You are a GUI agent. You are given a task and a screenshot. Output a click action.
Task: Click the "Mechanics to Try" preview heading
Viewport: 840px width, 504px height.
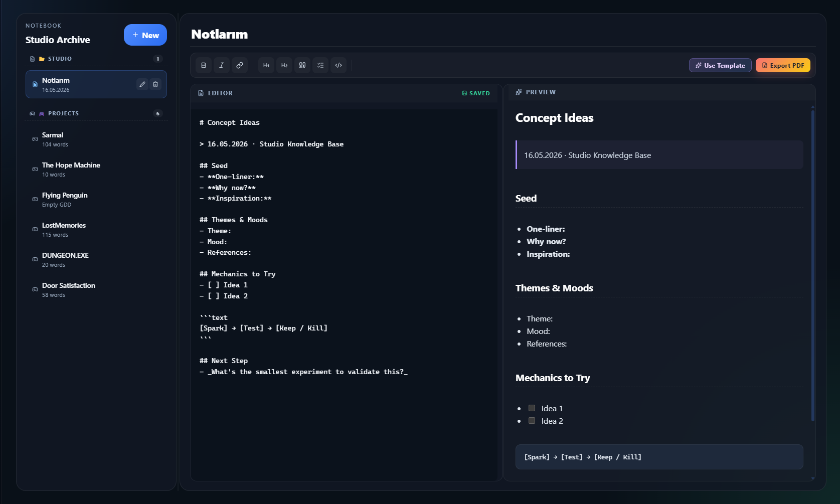coord(553,378)
